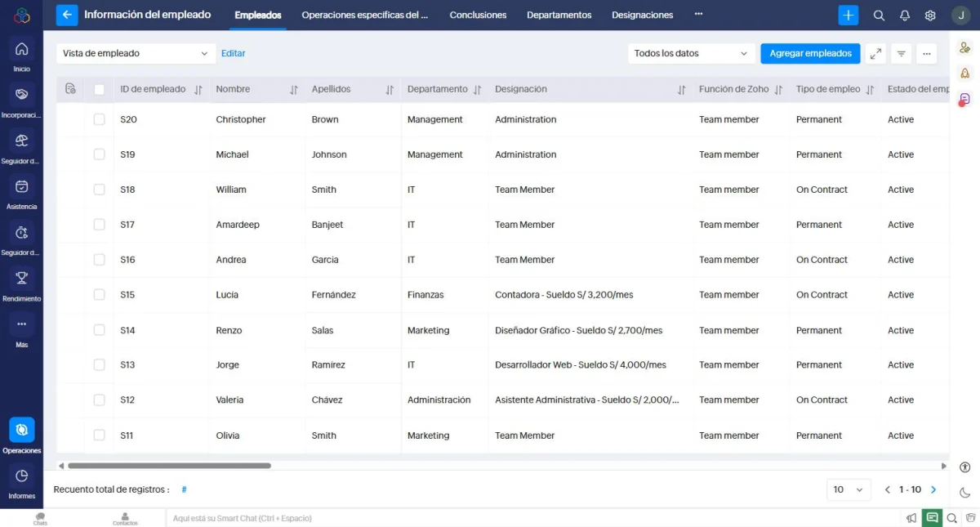Sort by Función de Zoho column
Image resolution: width=980 pixels, height=527 pixels.
point(778,90)
